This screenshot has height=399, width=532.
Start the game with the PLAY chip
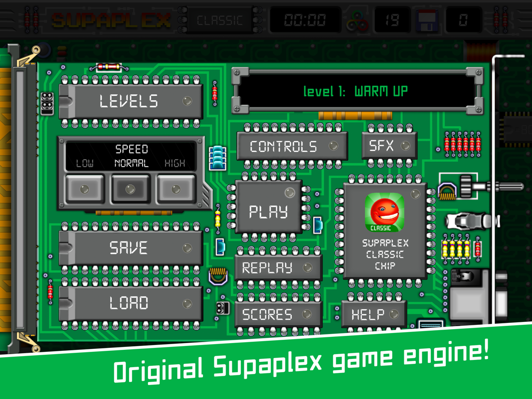pos(268,207)
